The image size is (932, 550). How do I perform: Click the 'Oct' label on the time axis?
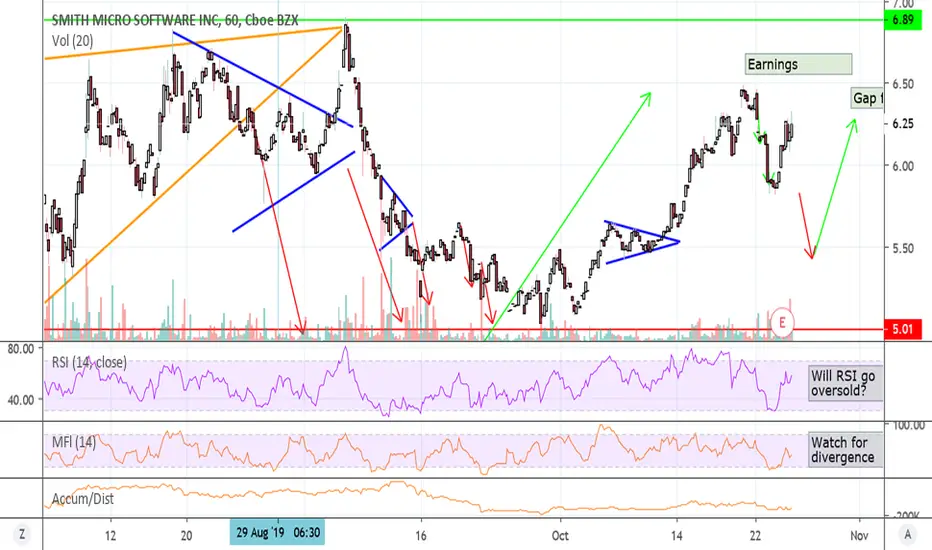point(560,535)
